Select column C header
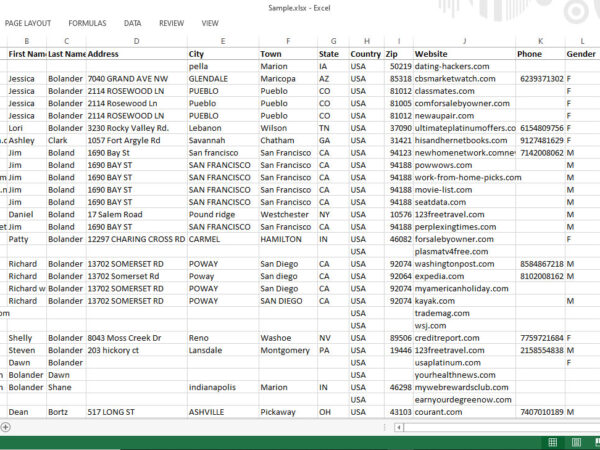Screen dimensions: 600x450 coord(67,41)
